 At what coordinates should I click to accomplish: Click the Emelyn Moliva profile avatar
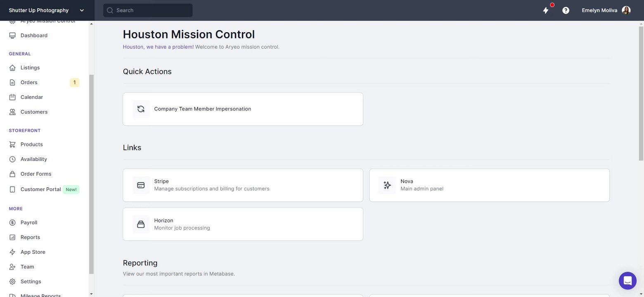[x=626, y=10]
